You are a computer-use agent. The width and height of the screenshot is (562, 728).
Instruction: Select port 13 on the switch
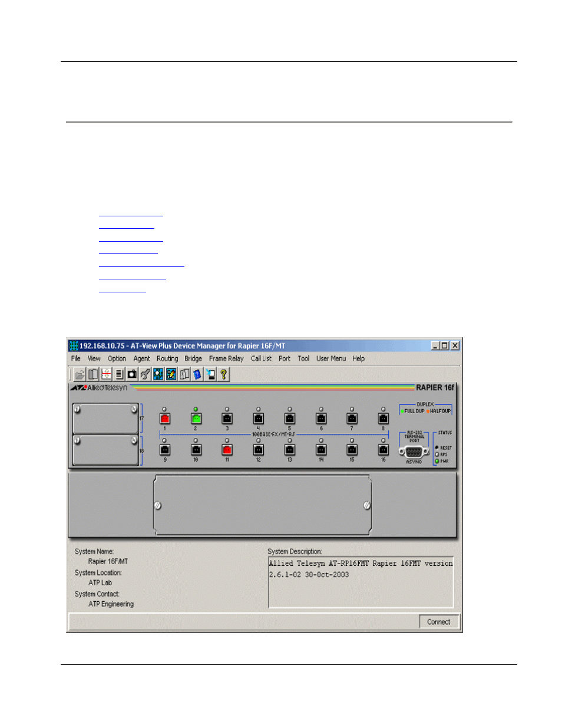pyautogui.click(x=290, y=450)
